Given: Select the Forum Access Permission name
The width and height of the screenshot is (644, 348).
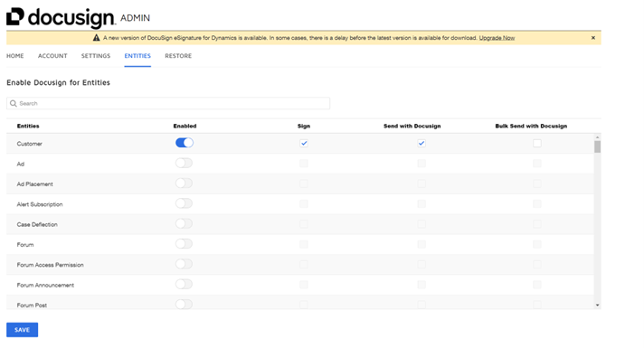Looking at the screenshot, I should 50,265.
